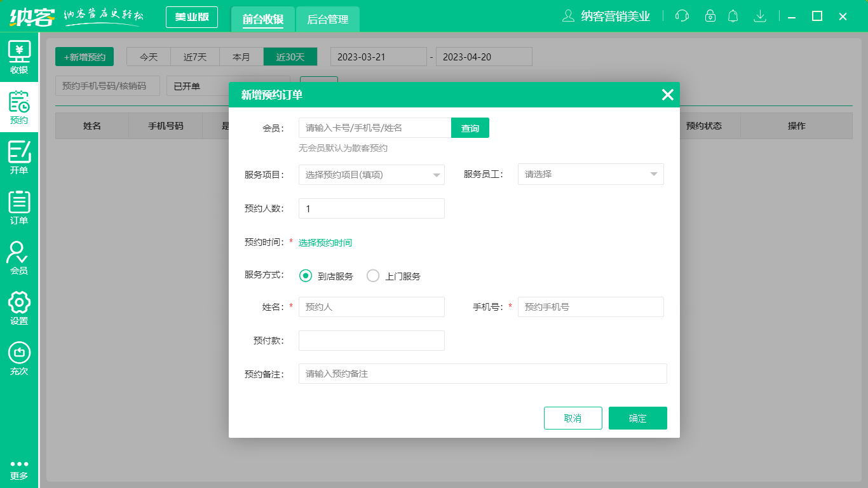This screenshot has width=868, height=488.
Task: Choose 上门服务 home service option
Action: point(373,276)
